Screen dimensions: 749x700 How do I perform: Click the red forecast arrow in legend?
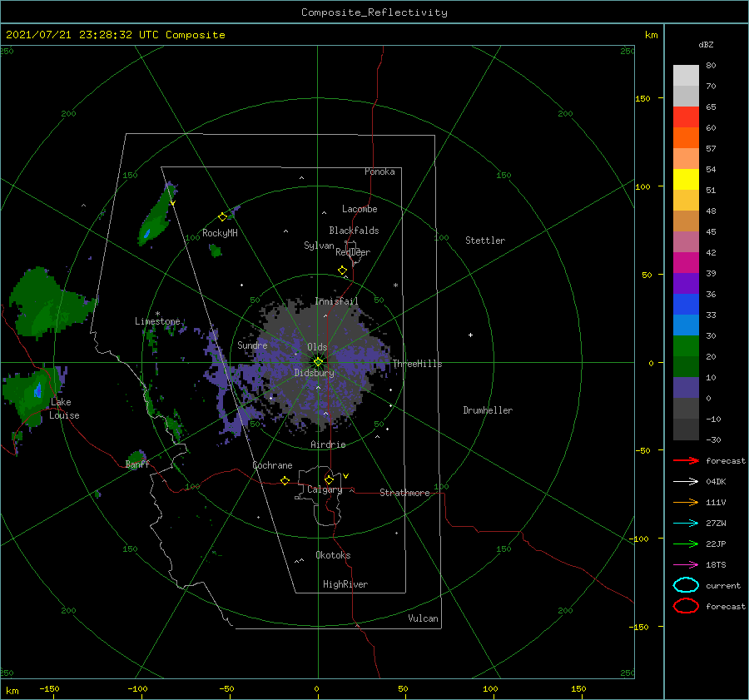[x=686, y=460]
